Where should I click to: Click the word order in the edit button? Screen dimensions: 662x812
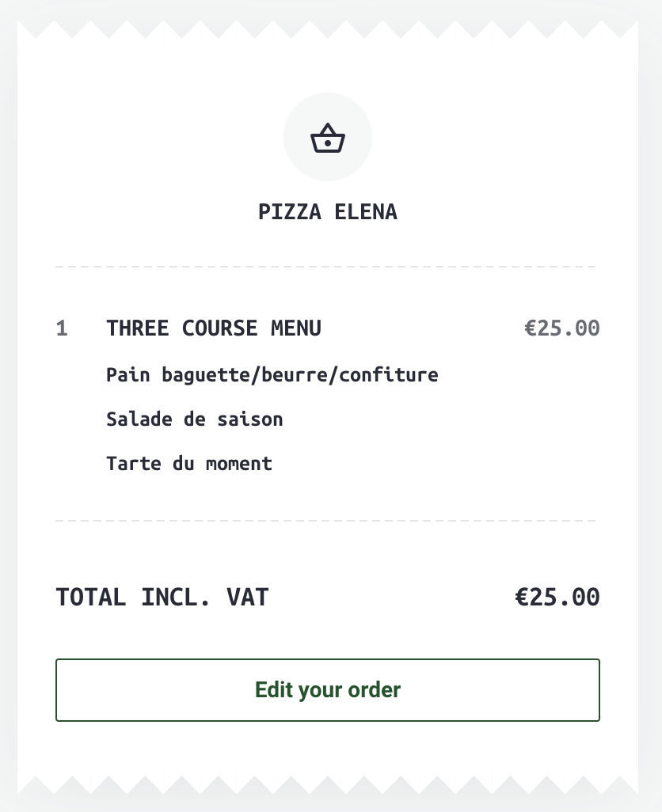coord(375,690)
